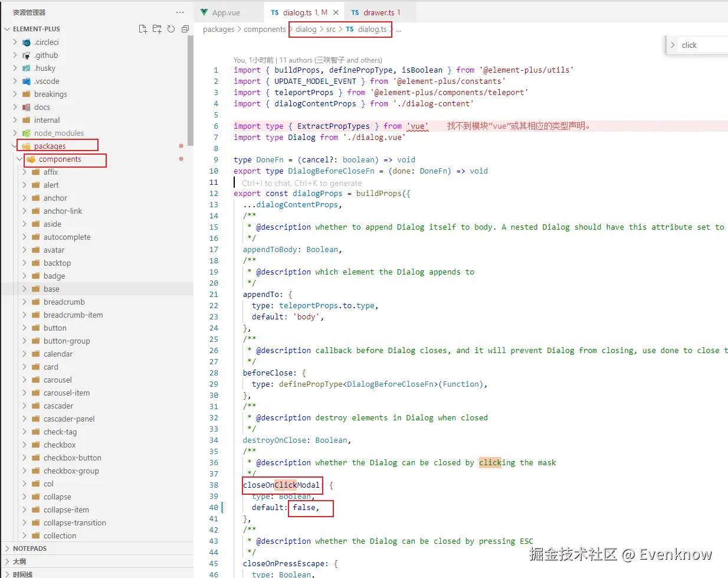Image resolution: width=728 pixels, height=578 pixels.
Task: Click the 'src' breadcrumb segment
Action: click(x=331, y=29)
